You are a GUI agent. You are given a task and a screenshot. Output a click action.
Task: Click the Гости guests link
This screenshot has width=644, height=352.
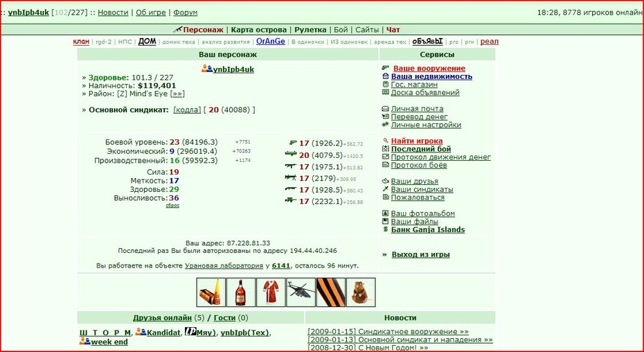point(224,317)
